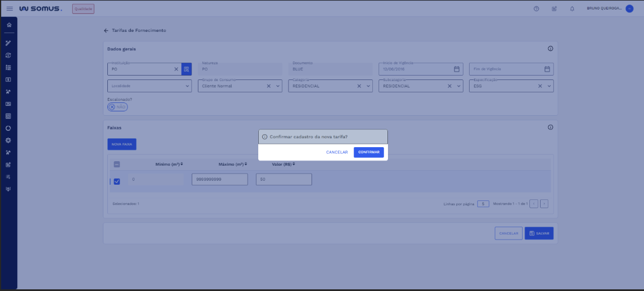Go back using Tarifas de Fornecimento arrow
Image resolution: width=644 pixels, height=291 pixels.
[x=106, y=31]
